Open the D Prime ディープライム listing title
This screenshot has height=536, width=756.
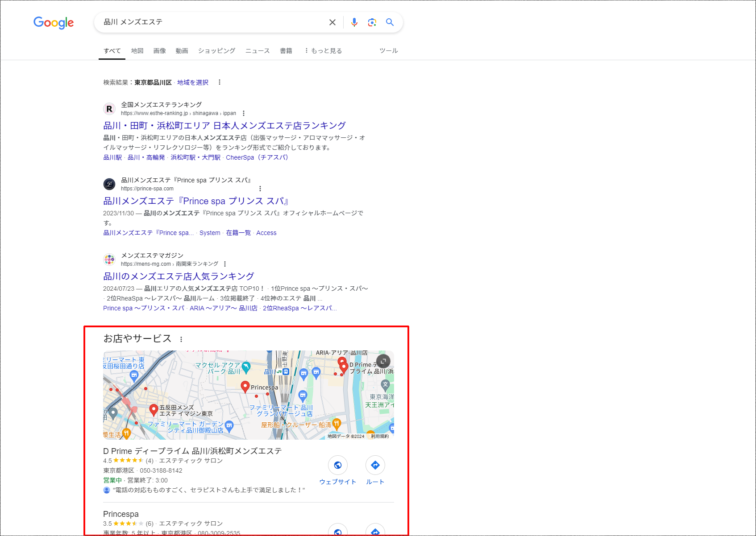192,451
